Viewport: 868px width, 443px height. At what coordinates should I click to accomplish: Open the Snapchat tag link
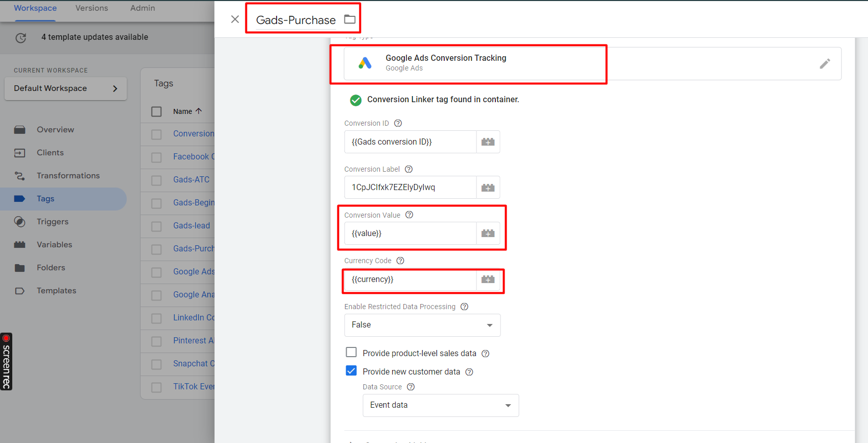[x=194, y=364]
